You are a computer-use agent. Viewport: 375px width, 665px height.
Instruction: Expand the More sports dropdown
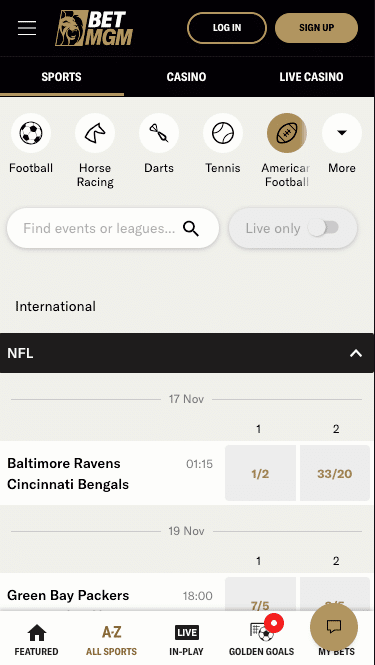click(x=342, y=133)
